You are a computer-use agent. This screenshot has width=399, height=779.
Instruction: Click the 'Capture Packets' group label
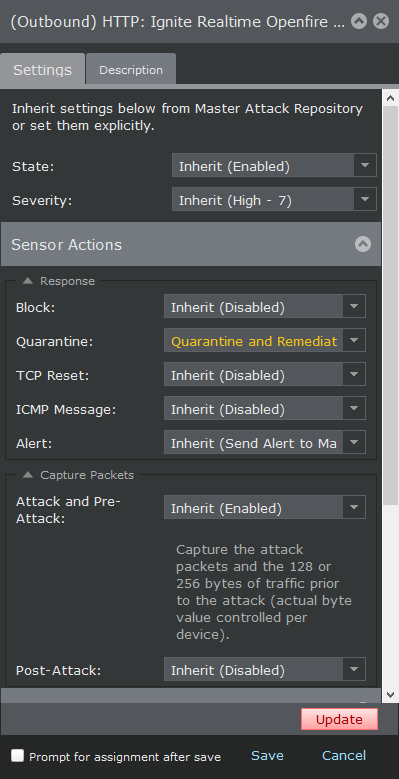[x=87, y=475]
